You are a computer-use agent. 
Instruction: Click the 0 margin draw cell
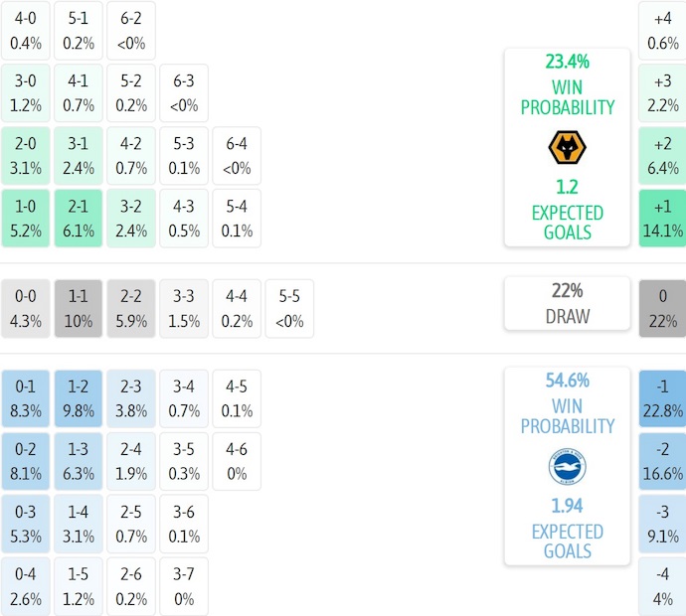662,309
